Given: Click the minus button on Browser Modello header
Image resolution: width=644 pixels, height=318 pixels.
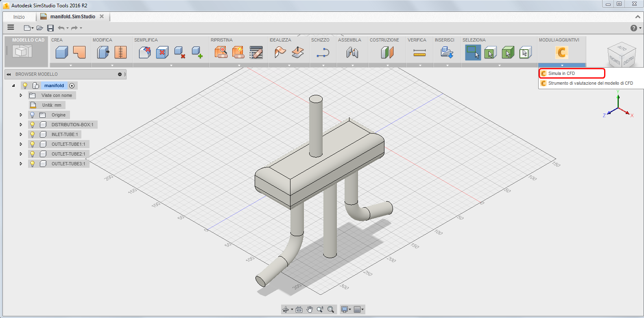Looking at the screenshot, I should coord(120,75).
